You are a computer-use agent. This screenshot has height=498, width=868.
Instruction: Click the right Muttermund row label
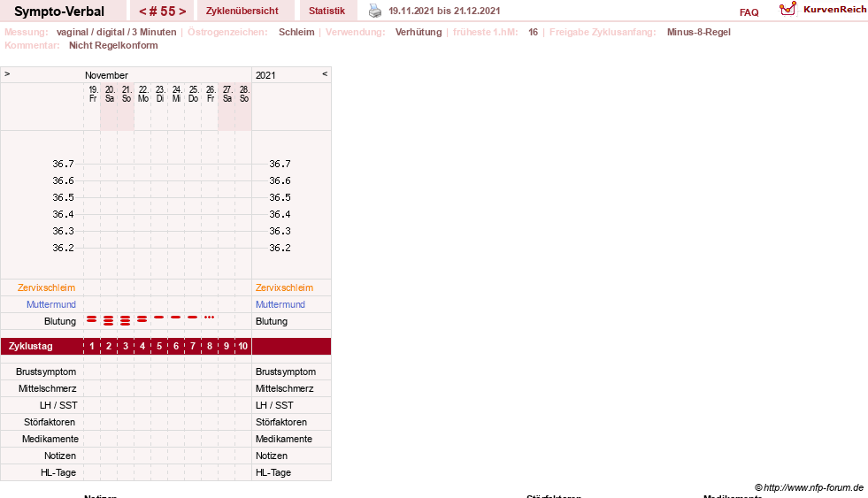tap(280, 304)
